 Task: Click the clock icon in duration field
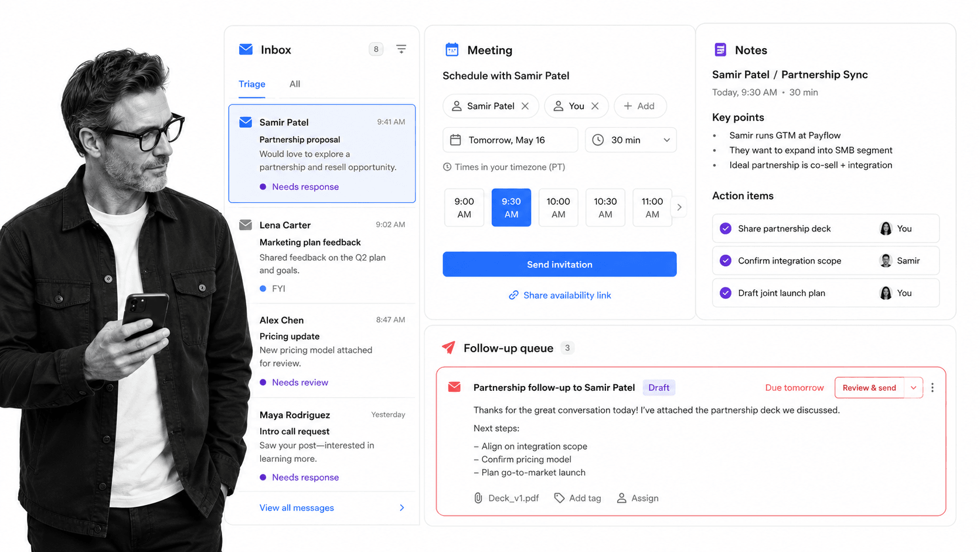(x=598, y=140)
